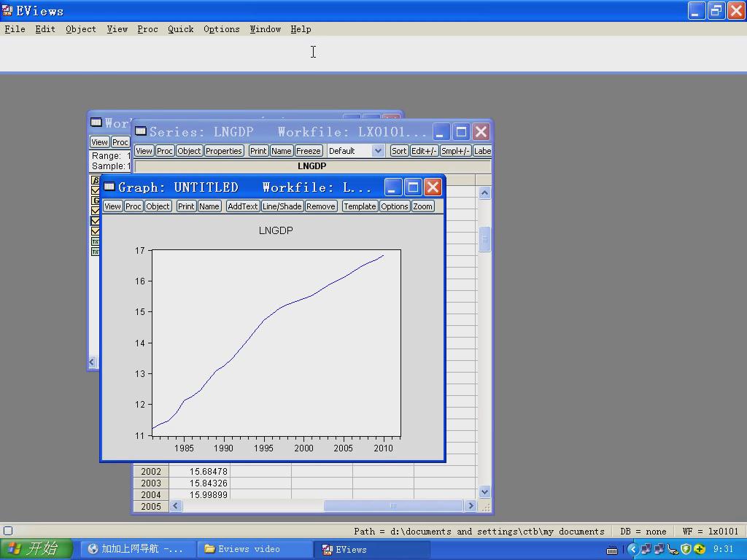747x560 pixels.
Task: Close the Series LNGDP window
Action: (481, 131)
